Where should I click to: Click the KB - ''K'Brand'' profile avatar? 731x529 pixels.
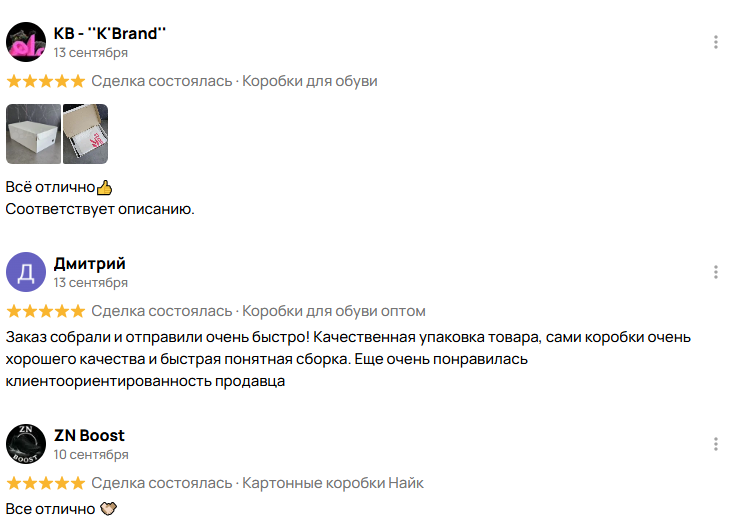pyautogui.click(x=26, y=42)
